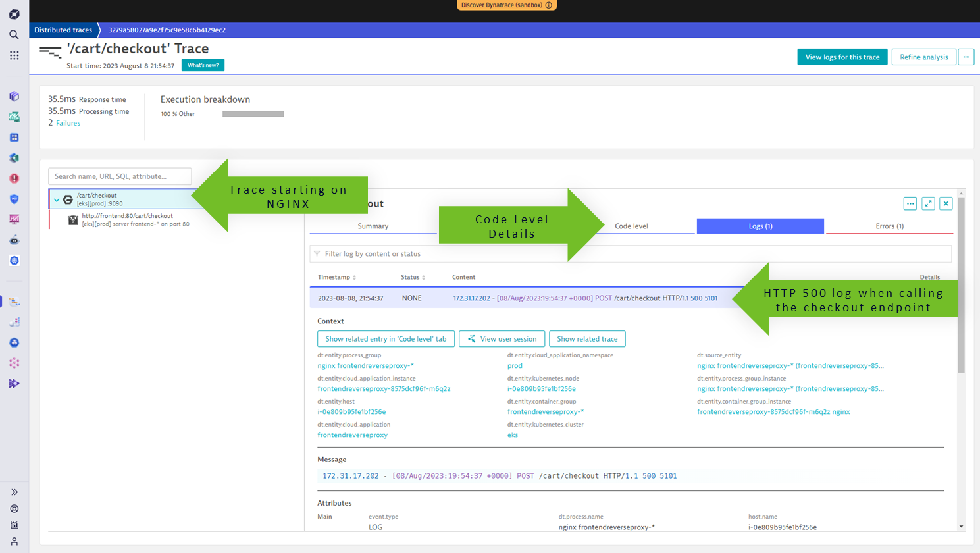
Task: Open the robot assistant icon
Action: click(14, 240)
